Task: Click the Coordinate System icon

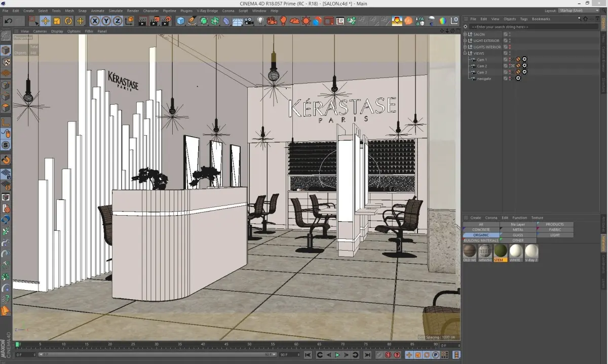Action: click(x=130, y=21)
